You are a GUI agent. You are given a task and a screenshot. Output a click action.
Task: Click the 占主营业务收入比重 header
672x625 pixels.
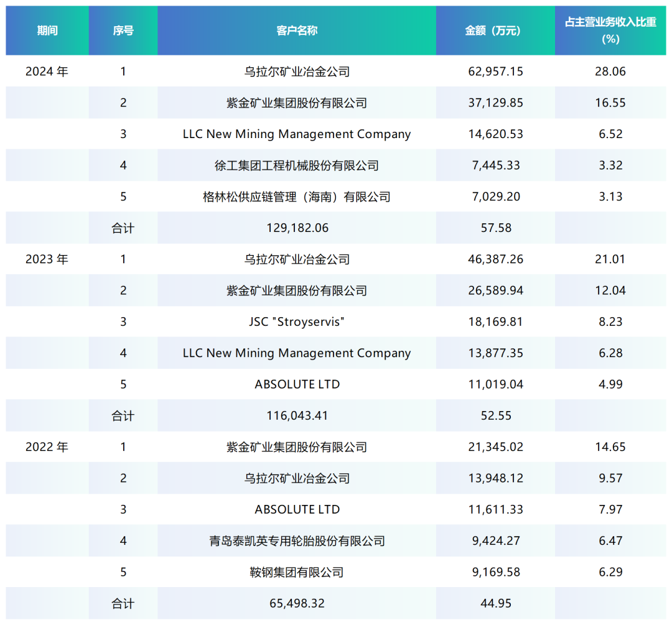[610, 30]
